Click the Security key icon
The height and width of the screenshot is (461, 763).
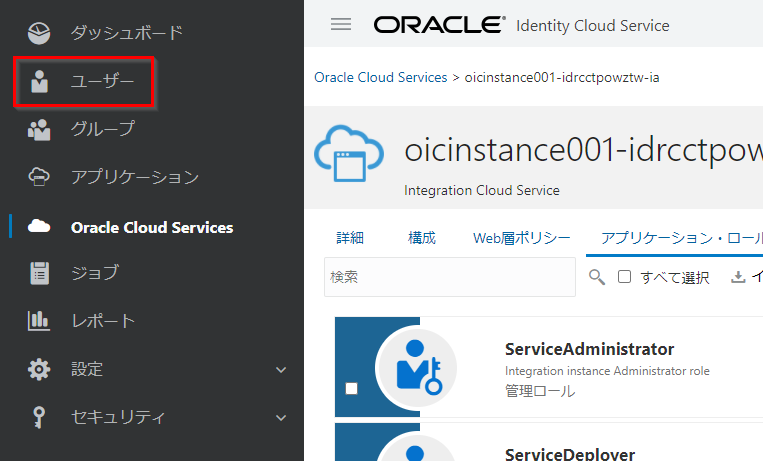39,417
